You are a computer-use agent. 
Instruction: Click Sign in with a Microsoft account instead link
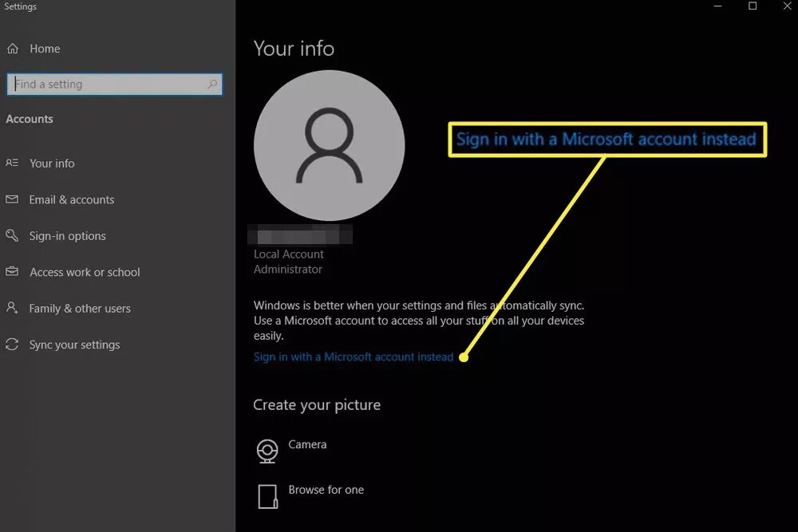354,357
